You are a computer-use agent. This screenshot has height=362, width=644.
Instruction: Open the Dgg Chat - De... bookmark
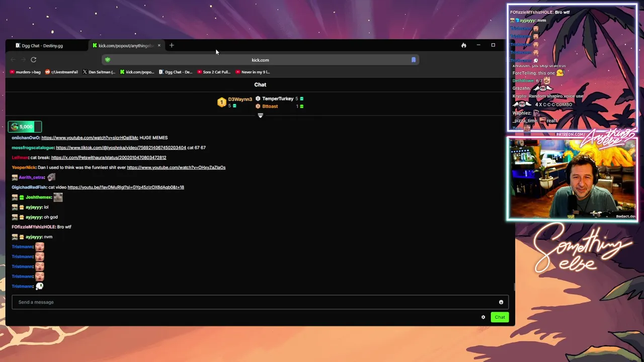[x=176, y=72]
